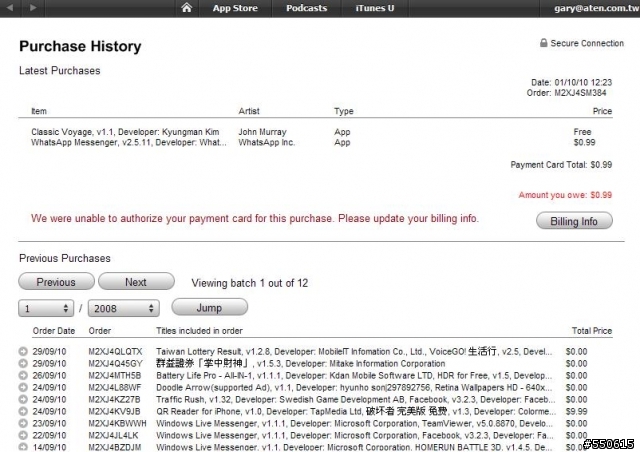Click the Payment Card Total: $0.99 text
The height and width of the screenshot is (452, 640).
(561, 165)
